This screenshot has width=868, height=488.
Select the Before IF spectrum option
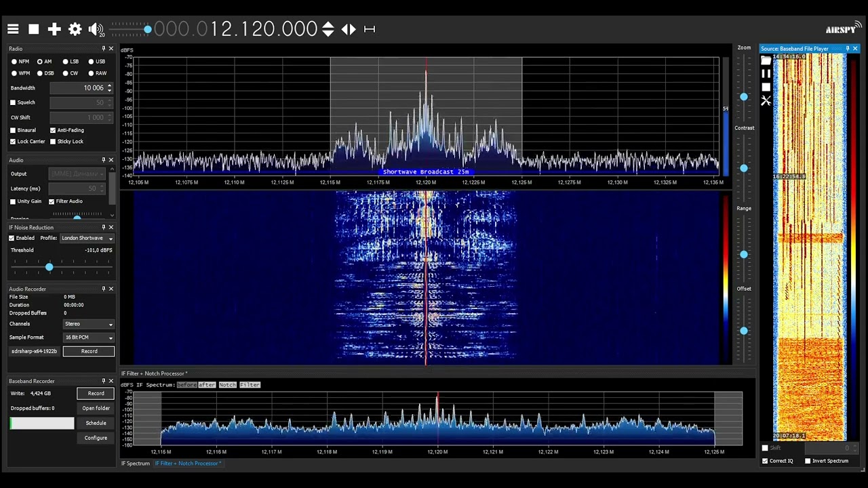pyautogui.click(x=186, y=385)
